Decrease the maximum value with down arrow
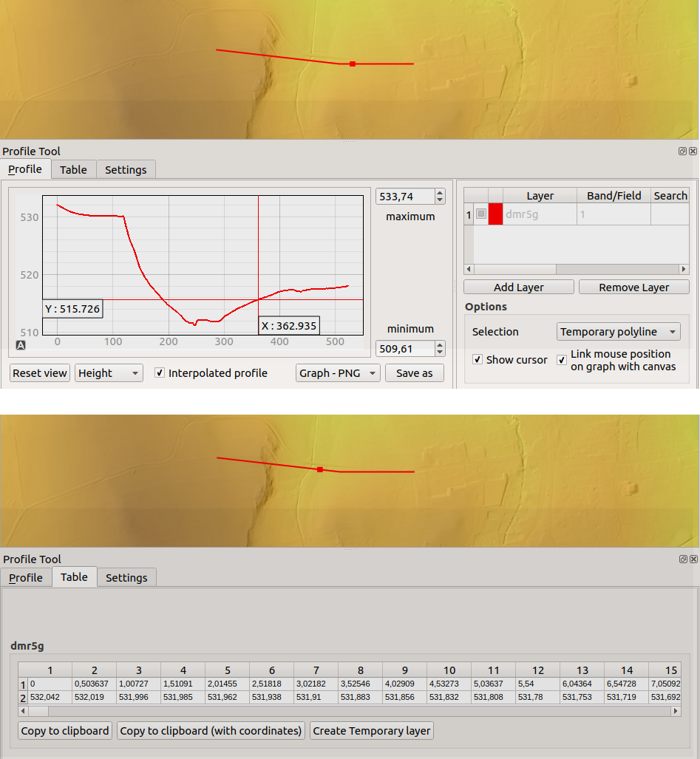 [440, 200]
